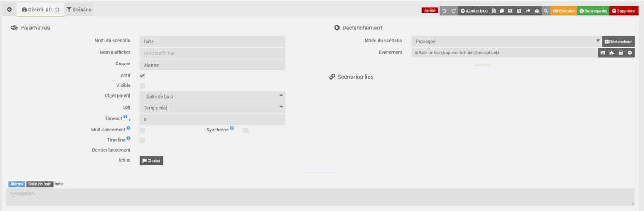Viewport: 644px width, 211px height.
Task: Click the Choisir icon button
Action: pos(152,160)
